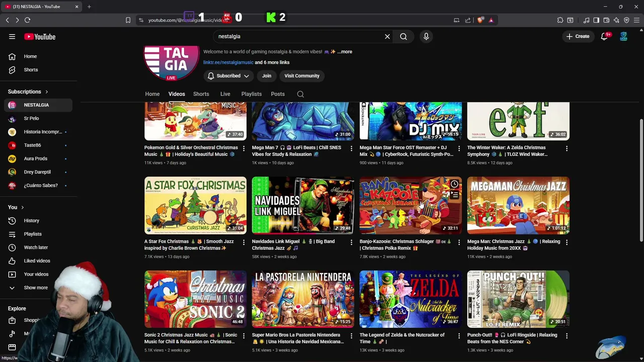
Task: Click the Brave shields lion icon
Action: click(480, 20)
